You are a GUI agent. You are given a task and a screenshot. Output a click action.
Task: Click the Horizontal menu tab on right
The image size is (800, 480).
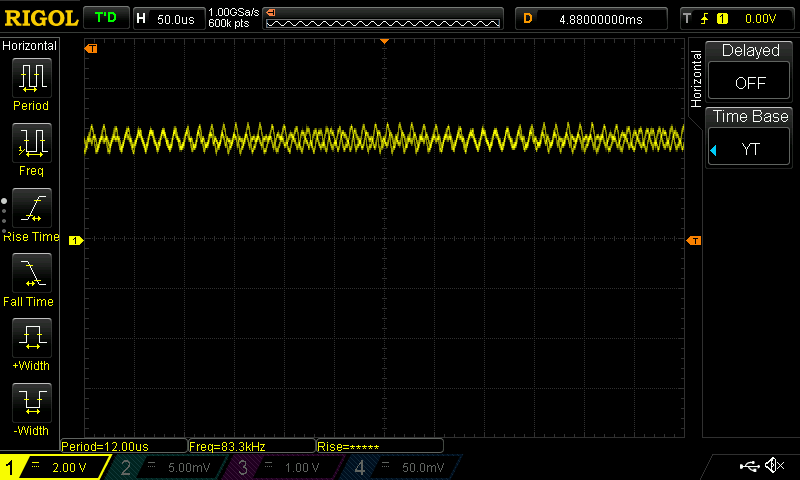696,79
